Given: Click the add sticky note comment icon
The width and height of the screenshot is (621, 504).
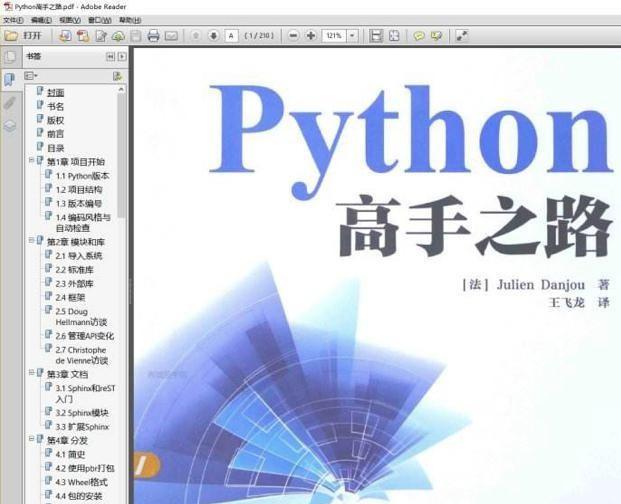Looking at the screenshot, I should tap(419, 36).
